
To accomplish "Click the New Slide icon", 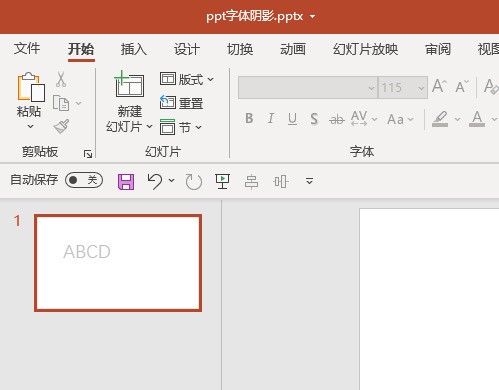I will click(x=129, y=84).
